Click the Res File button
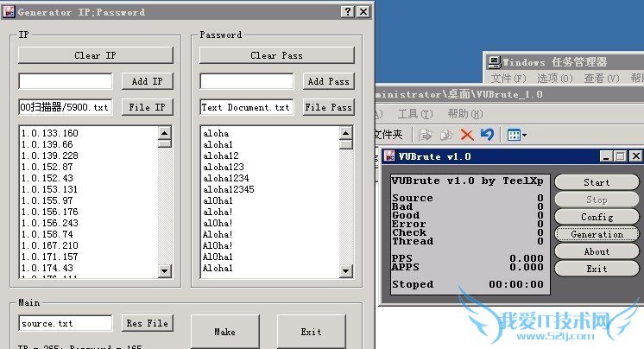 coord(147,323)
